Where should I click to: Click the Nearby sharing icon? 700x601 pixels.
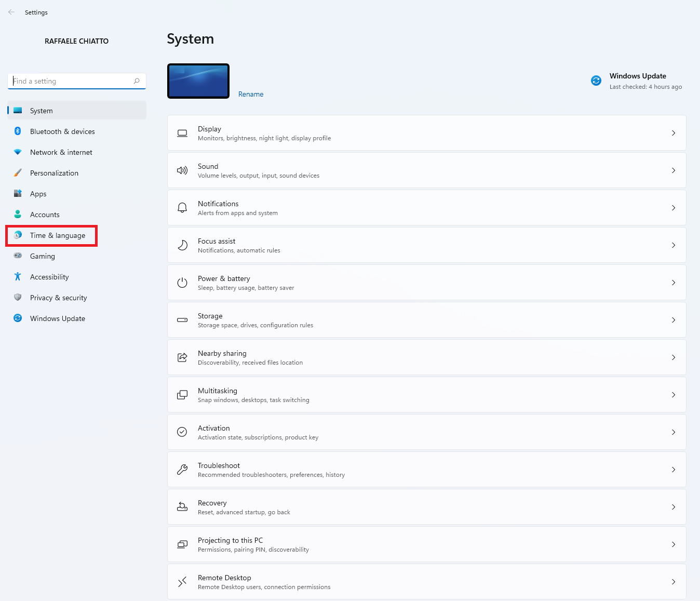pos(182,357)
